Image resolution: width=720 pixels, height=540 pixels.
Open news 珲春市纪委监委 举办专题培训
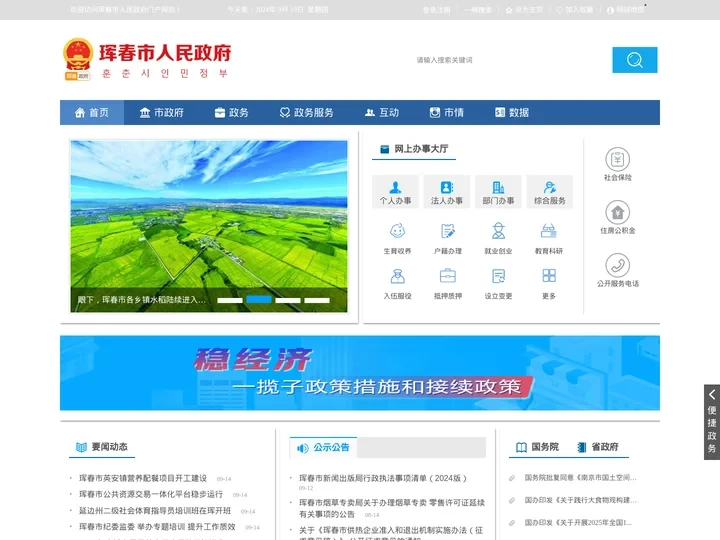pyautogui.click(x=157, y=527)
